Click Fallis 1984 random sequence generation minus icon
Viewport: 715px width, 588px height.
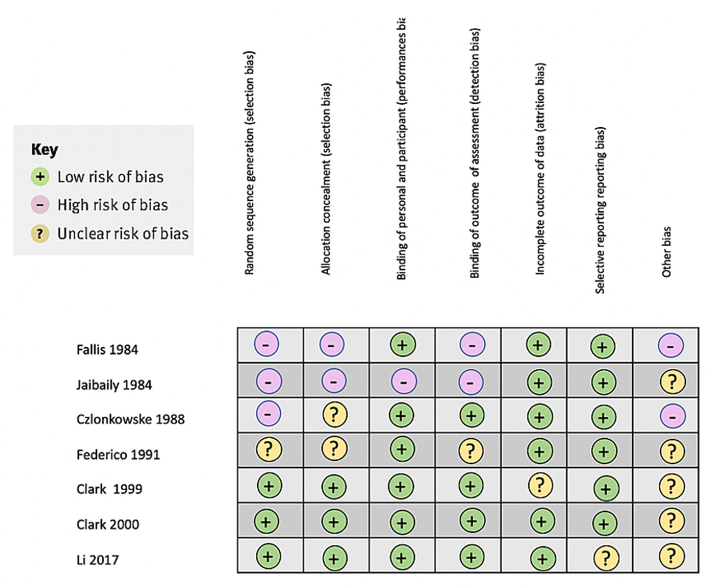[266, 344]
